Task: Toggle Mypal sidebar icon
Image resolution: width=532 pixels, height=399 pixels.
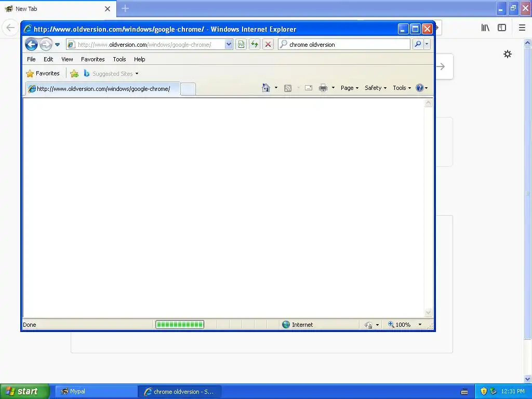Action: tap(502, 28)
